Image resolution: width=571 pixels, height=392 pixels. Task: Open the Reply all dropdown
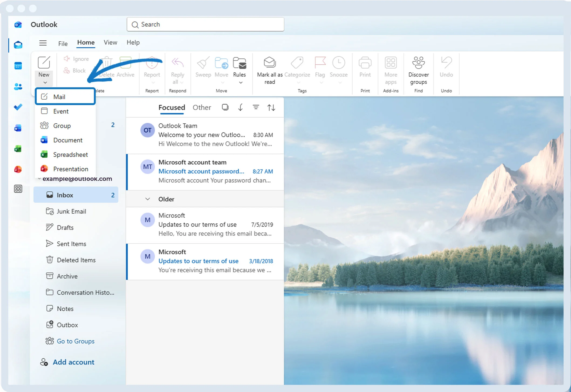(x=182, y=82)
